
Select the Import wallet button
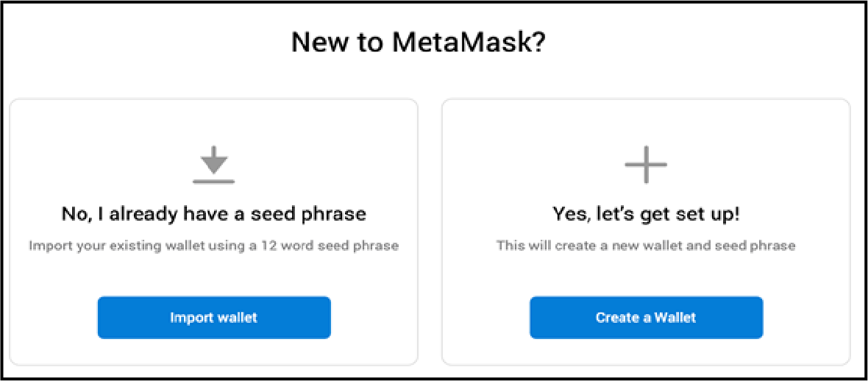tap(213, 317)
